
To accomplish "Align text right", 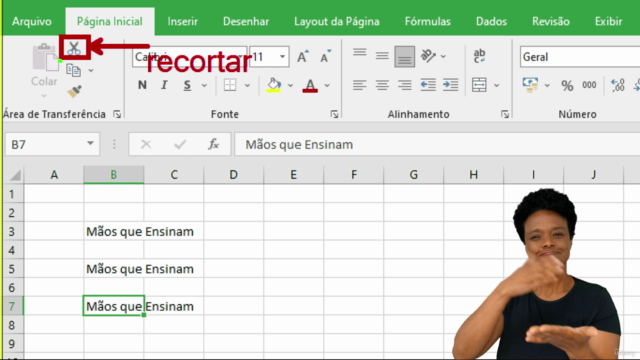I will click(x=404, y=85).
